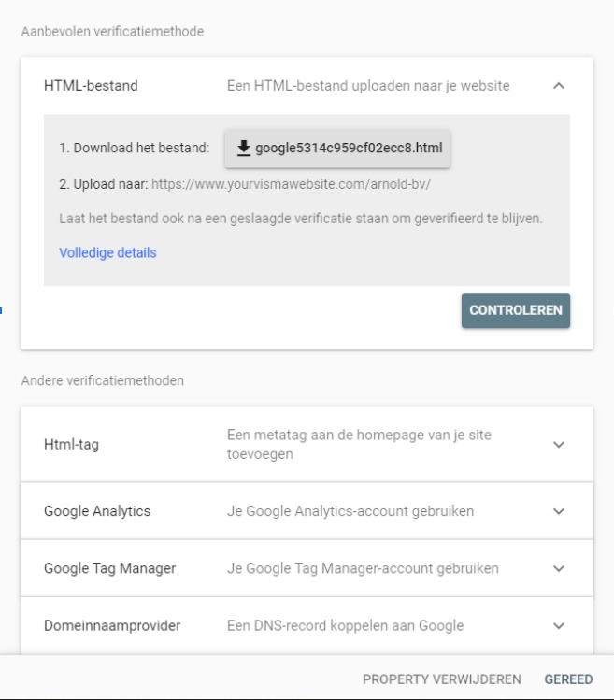This screenshot has height=700, width=614.
Task: Collapse the HTML-bestand section chevron
Action: pyautogui.click(x=559, y=86)
